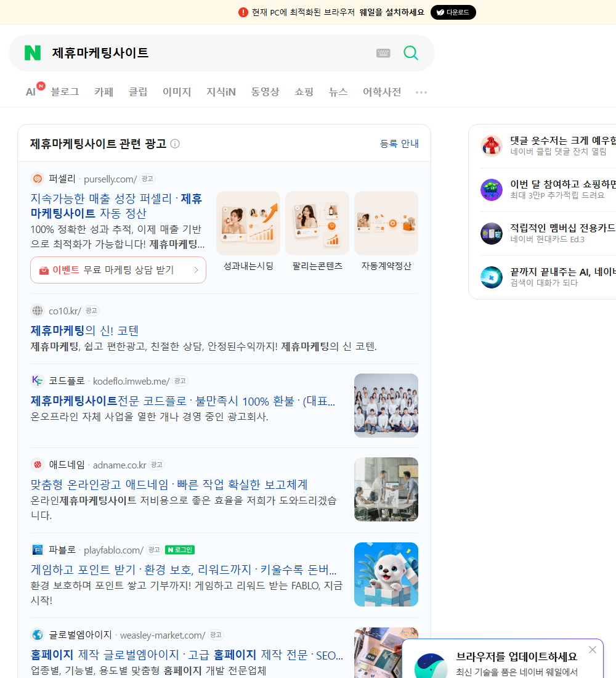Switch to the AI tab
Image resolution: width=616 pixels, height=678 pixels.
point(31,92)
